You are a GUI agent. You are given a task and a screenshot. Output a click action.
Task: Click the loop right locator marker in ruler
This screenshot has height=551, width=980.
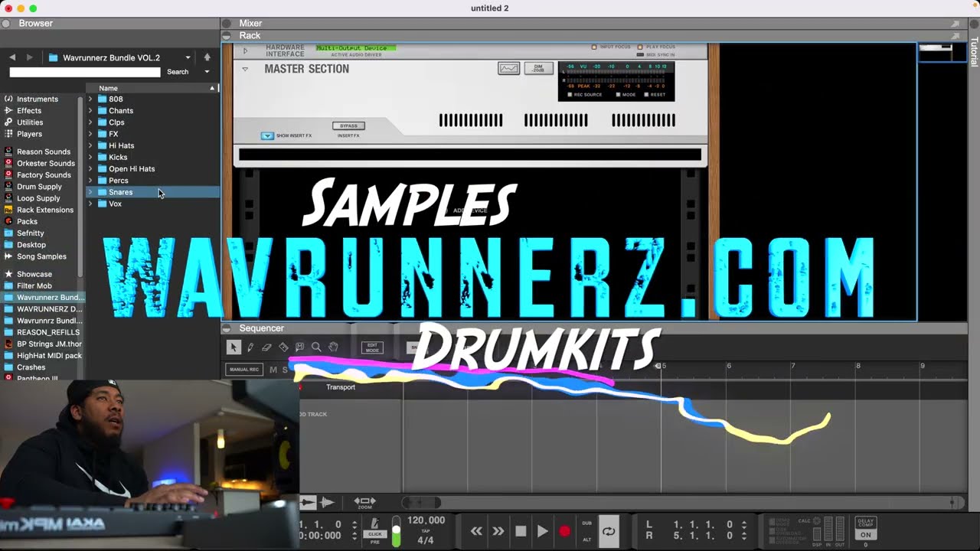click(658, 367)
